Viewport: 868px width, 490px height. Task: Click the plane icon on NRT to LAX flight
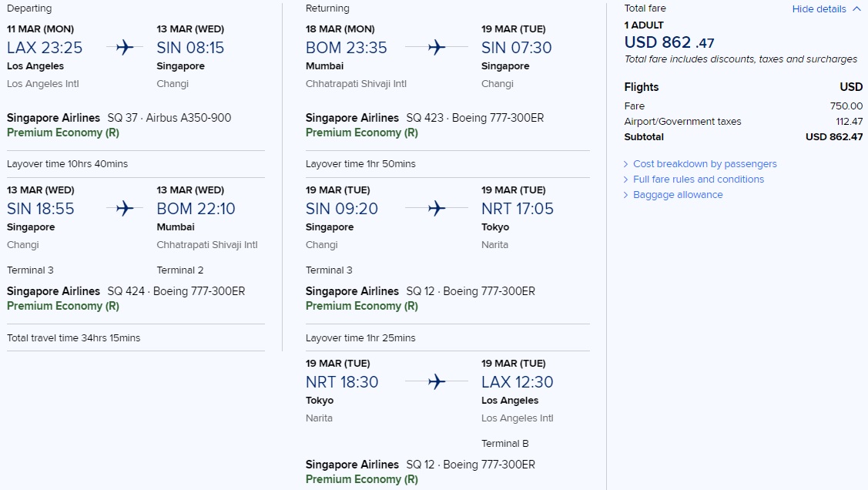coord(437,382)
